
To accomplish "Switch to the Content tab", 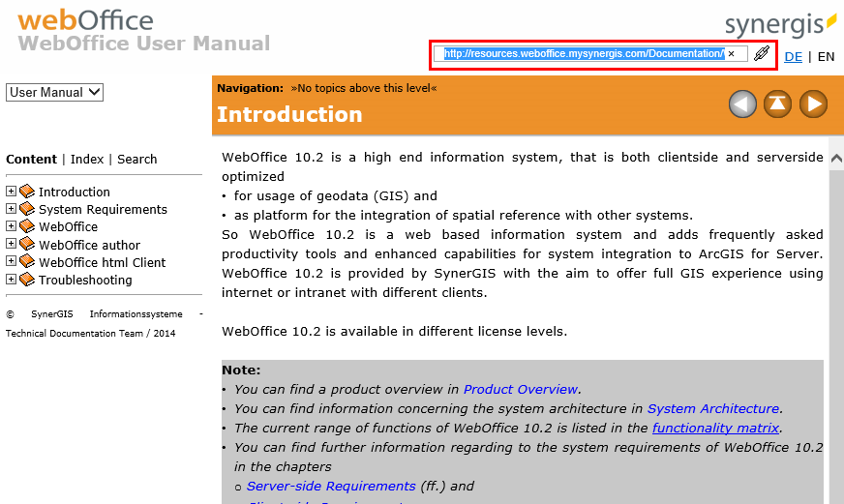I will (31, 160).
